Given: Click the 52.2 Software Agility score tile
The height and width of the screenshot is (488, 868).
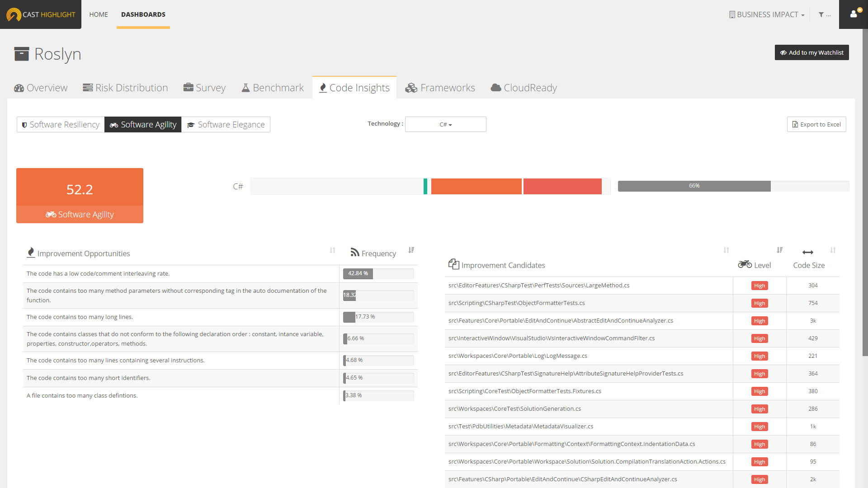Looking at the screenshot, I should 80,196.
